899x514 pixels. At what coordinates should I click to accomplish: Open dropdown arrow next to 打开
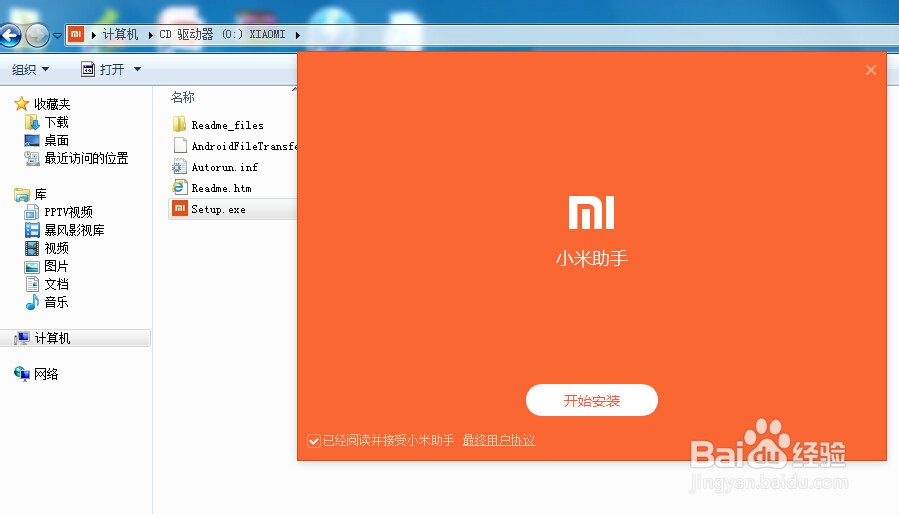pos(138,69)
